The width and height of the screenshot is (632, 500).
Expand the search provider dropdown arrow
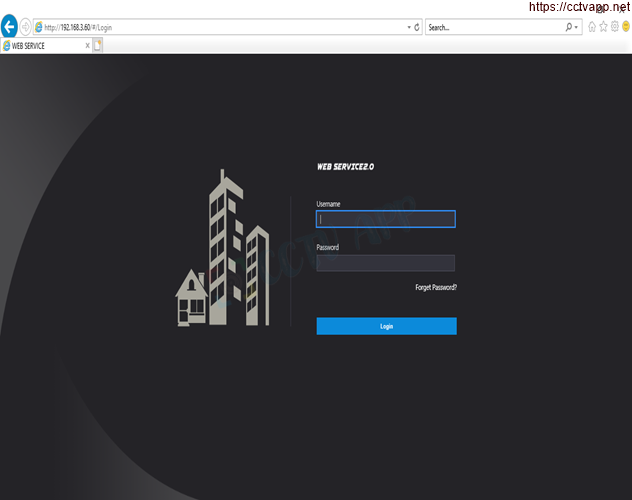click(577, 27)
